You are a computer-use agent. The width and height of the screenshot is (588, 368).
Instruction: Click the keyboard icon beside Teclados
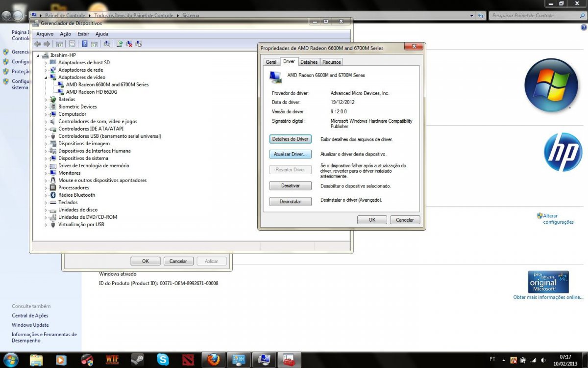[53, 202]
